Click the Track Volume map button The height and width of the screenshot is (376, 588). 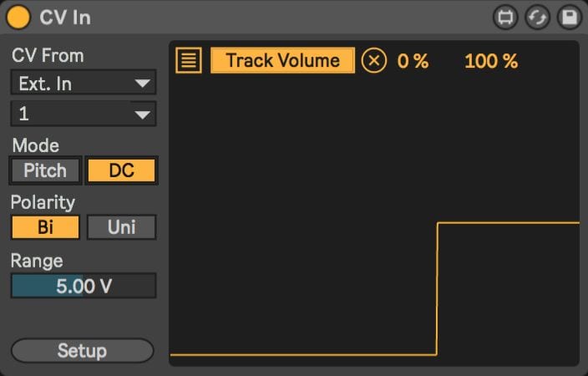coord(283,60)
